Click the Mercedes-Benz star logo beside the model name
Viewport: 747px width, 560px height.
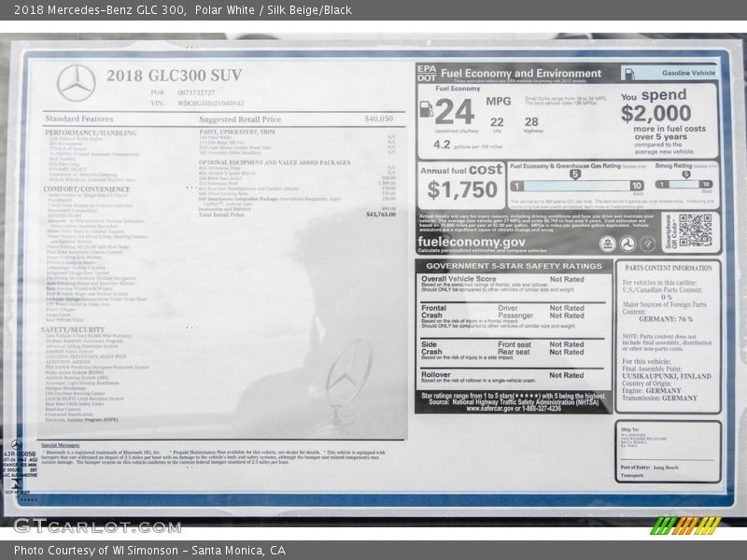[77, 83]
